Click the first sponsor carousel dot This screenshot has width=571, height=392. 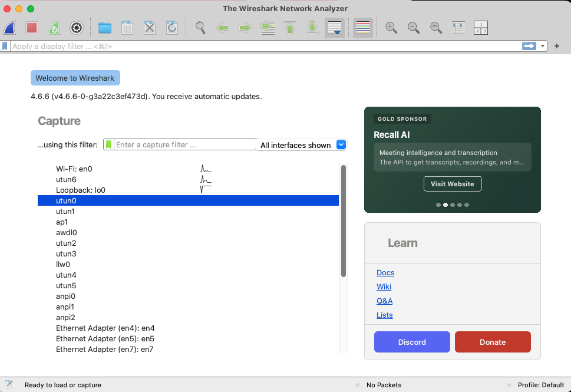(x=438, y=205)
